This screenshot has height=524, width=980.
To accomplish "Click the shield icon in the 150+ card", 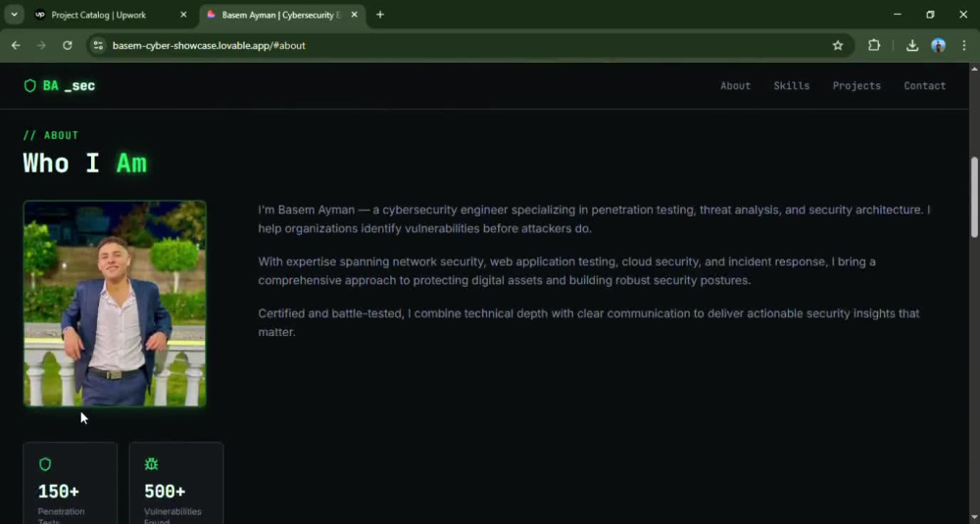I will click(x=45, y=464).
